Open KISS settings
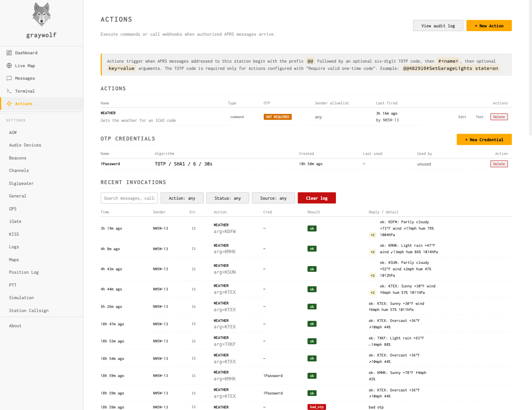This screenshot has height=410, width=532. (41, 234)
